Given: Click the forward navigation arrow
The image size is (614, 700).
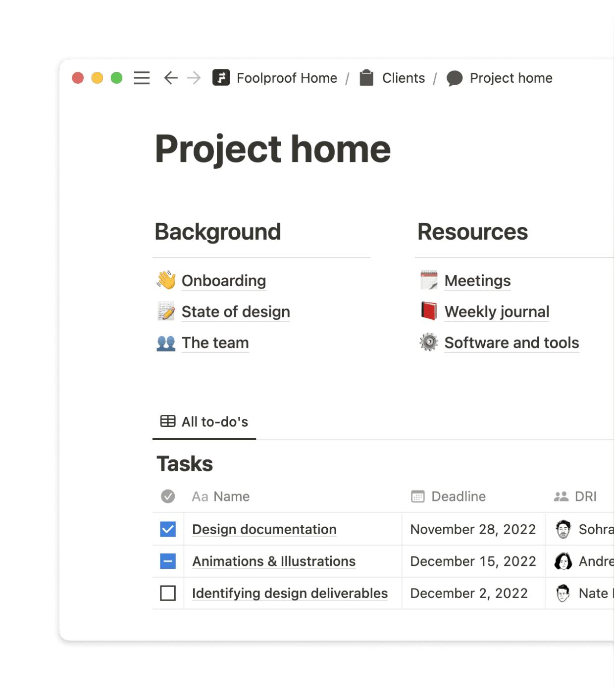Looking at the screenshot, I should (x=194, y=78).
